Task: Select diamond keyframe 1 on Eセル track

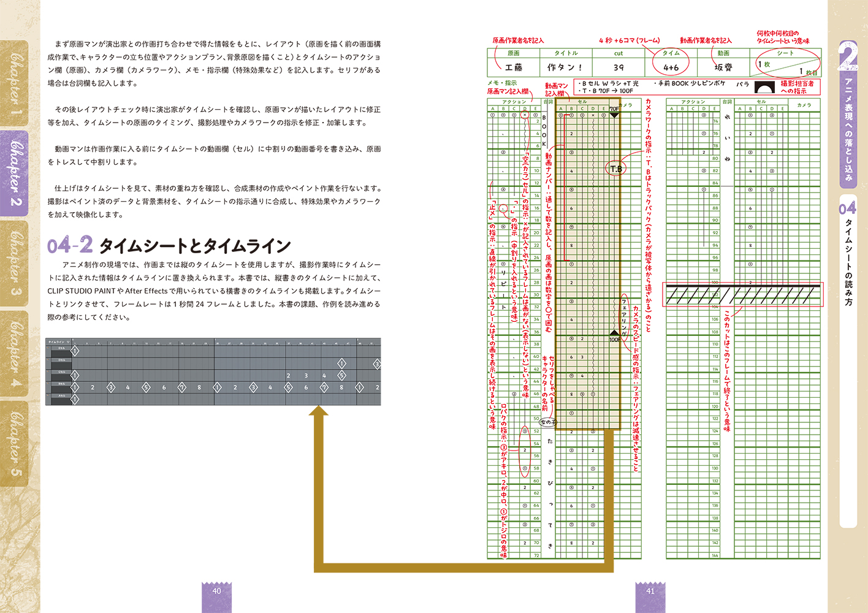Action: (75, 351)
